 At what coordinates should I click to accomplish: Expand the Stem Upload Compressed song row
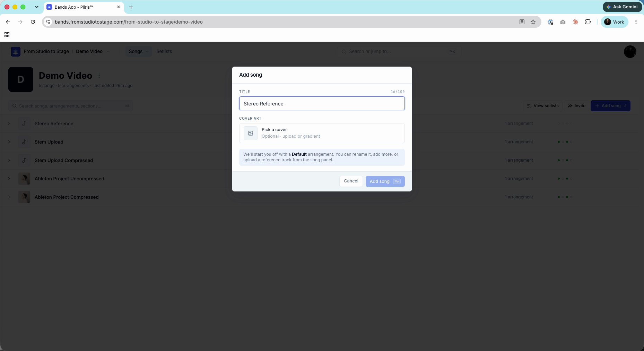(9, 160)
